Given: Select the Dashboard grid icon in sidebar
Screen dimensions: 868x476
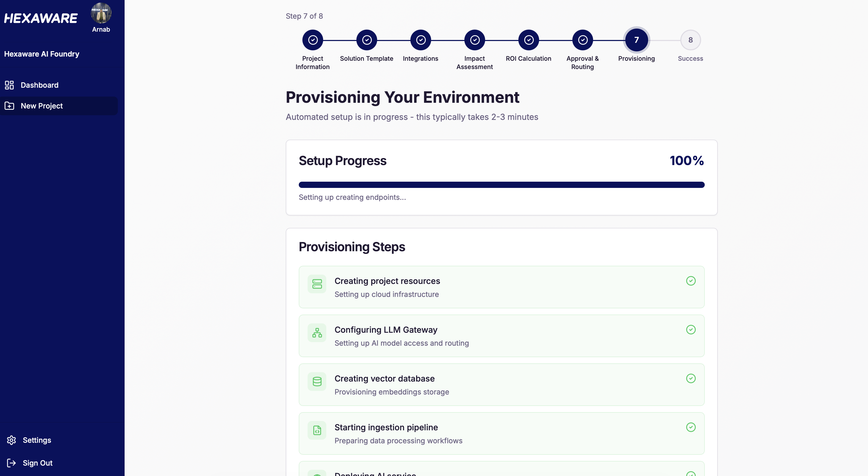Looking at the screenshot, I should 9,85.
